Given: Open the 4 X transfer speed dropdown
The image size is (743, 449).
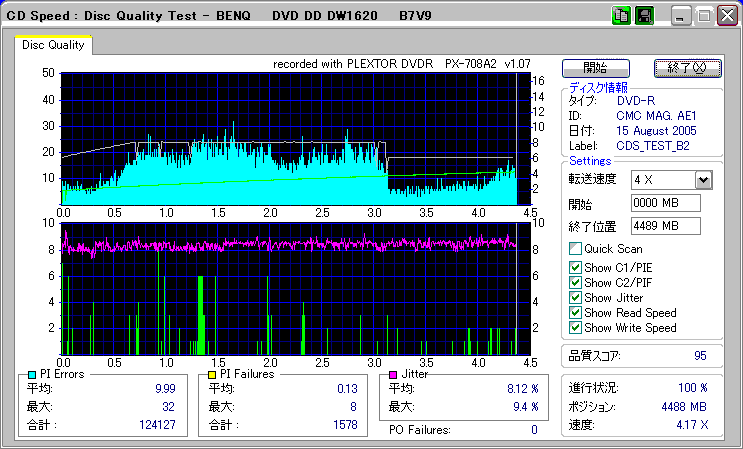Looking at the screenshot, I should [x=703, y=180].
